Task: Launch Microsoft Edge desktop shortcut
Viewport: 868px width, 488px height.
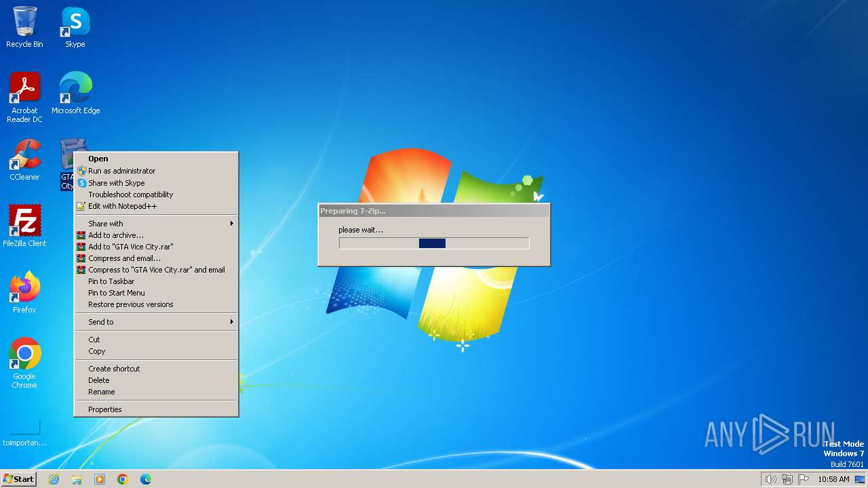Action: point(75,94)
